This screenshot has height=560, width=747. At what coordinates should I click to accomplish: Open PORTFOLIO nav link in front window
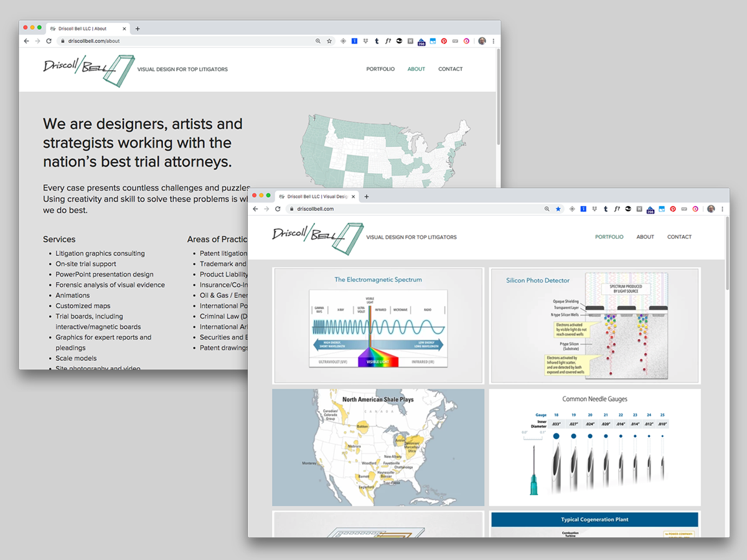[609, 236]
